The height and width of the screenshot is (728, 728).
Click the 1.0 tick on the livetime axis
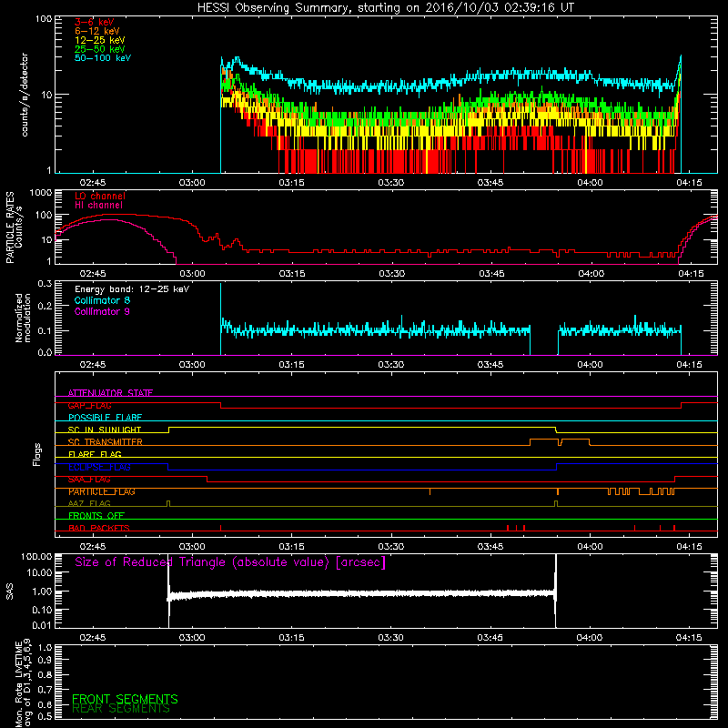(45, 648)
